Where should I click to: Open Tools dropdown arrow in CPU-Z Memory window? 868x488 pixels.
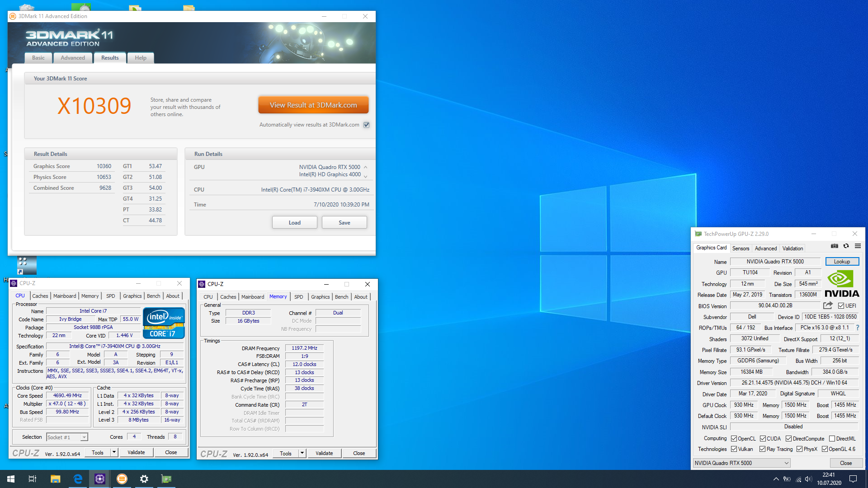click(302, 453)
